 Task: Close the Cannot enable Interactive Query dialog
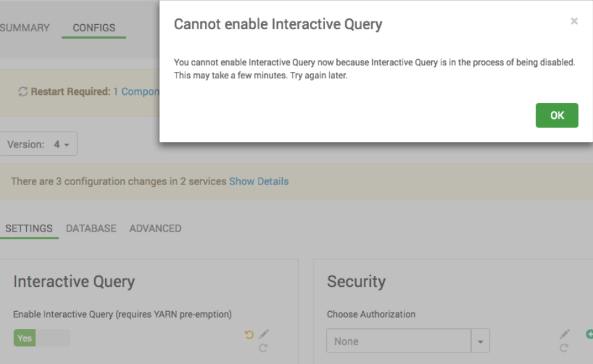[x=574, y=22]
